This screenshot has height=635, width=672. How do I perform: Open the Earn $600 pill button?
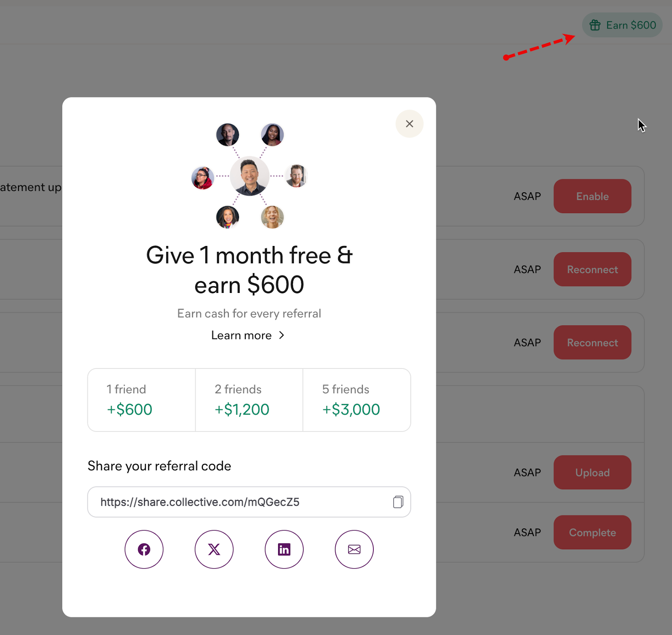click(x=622, y=25)
